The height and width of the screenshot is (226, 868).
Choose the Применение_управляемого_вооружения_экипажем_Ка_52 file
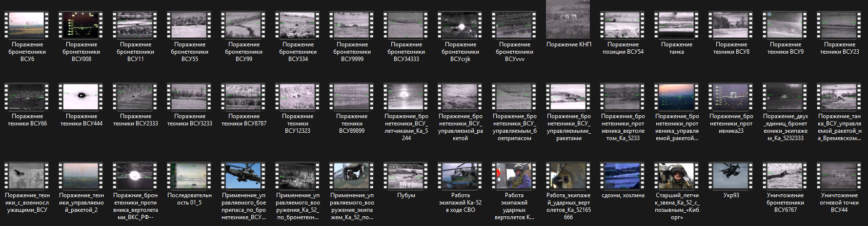[352, 176]
